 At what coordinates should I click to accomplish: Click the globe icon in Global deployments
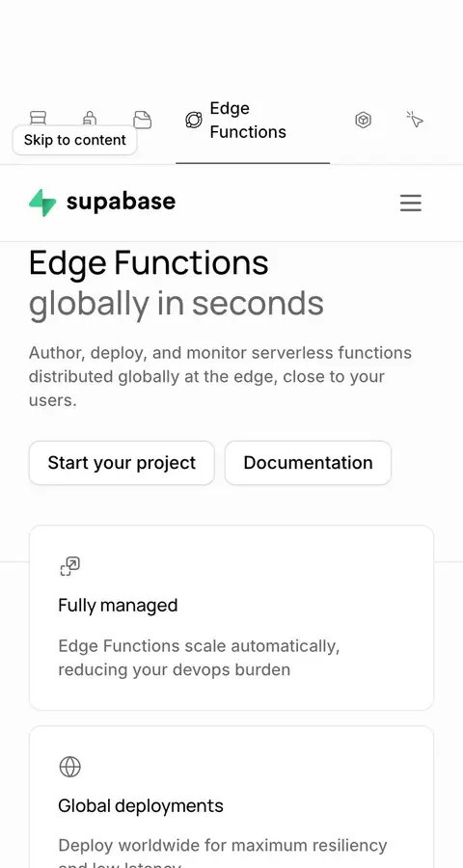[x=69, y=768]
